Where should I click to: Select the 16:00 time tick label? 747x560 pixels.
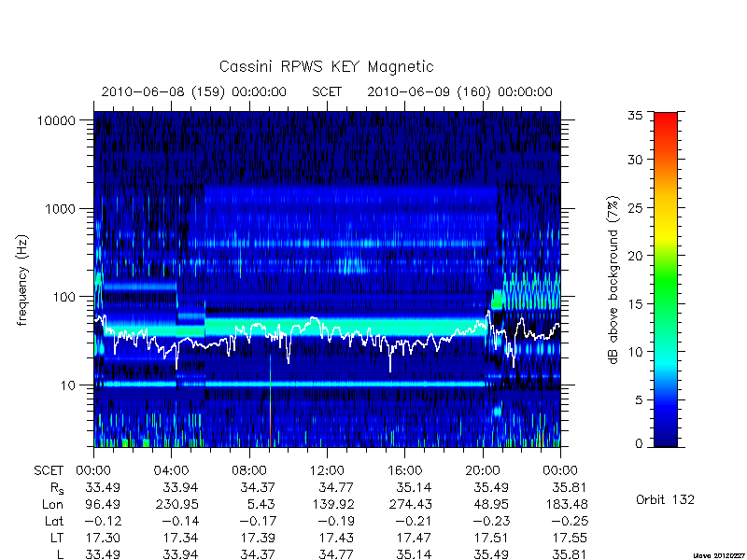[x=405, y=471]
